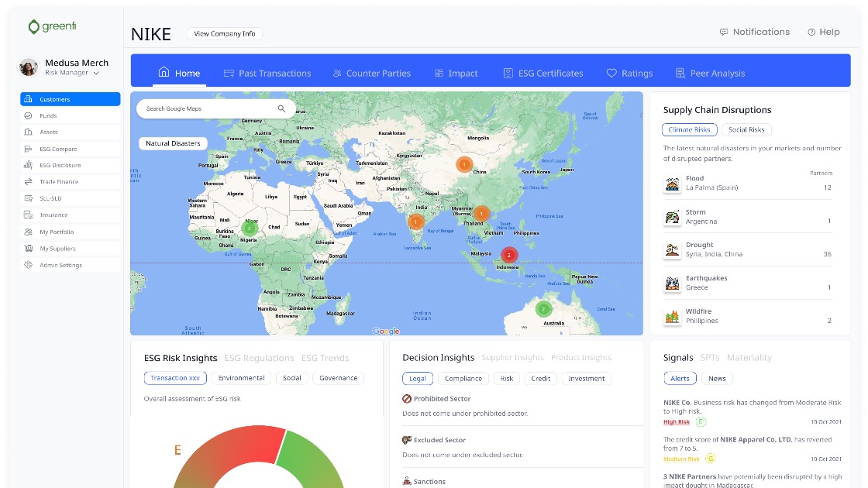Click the Wildfire Philippines icon
The height and width of the screenshot is (488, 868).
tap(672, 317)
